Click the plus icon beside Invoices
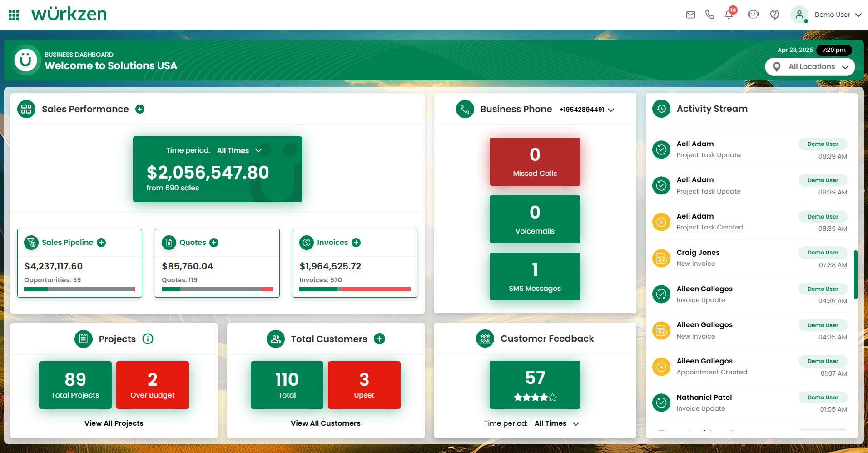 click(x=356, y=243)
